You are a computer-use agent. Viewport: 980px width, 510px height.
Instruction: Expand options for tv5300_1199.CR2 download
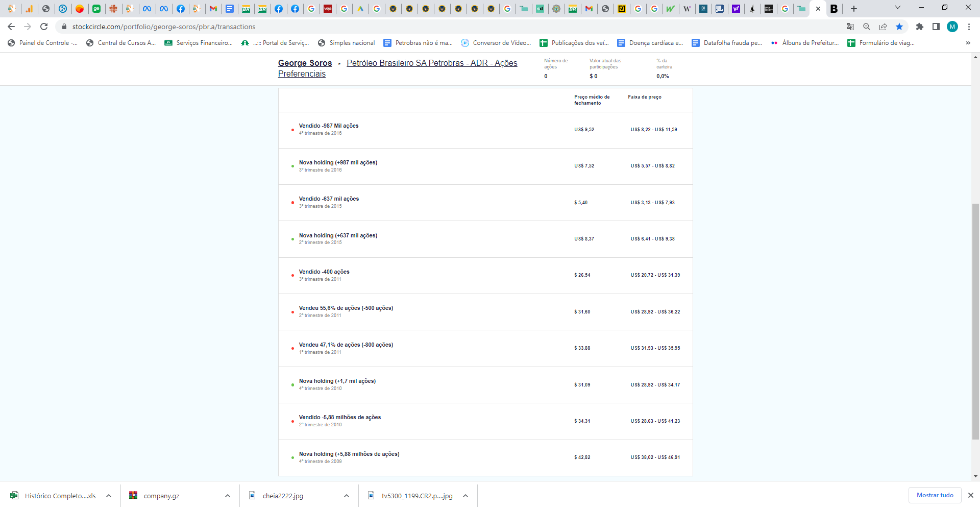click(x=465, y=496)
